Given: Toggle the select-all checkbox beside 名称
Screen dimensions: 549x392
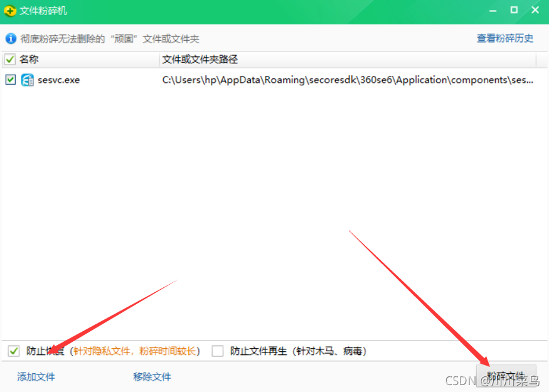Looking at the screenshot, I should click(10, 59).
